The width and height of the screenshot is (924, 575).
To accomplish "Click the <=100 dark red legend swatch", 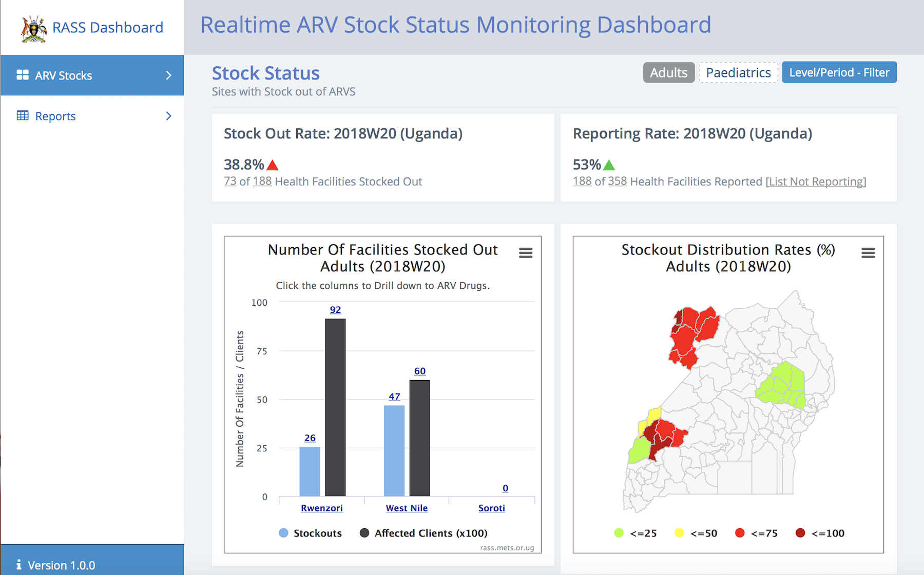I will point(800,533).
